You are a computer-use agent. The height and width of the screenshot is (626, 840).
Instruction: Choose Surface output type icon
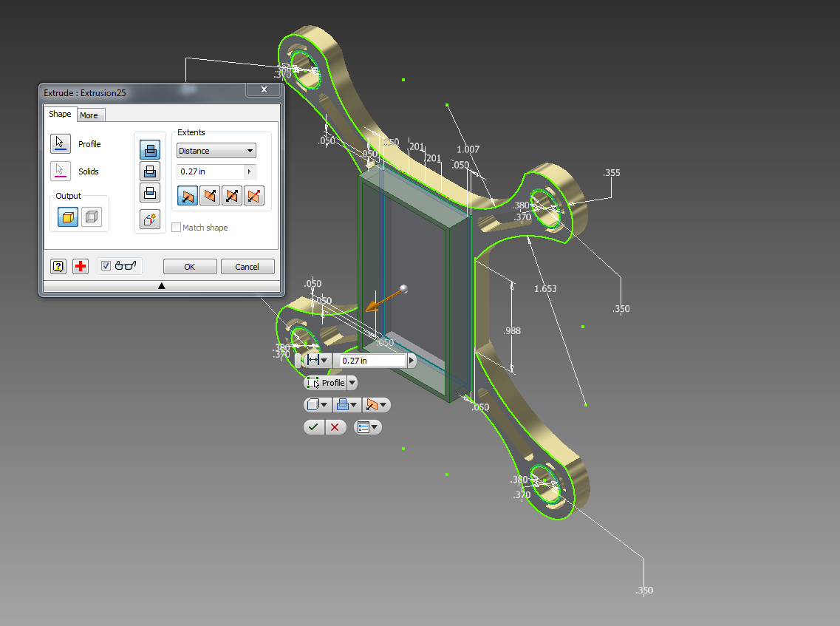[92, 217]
